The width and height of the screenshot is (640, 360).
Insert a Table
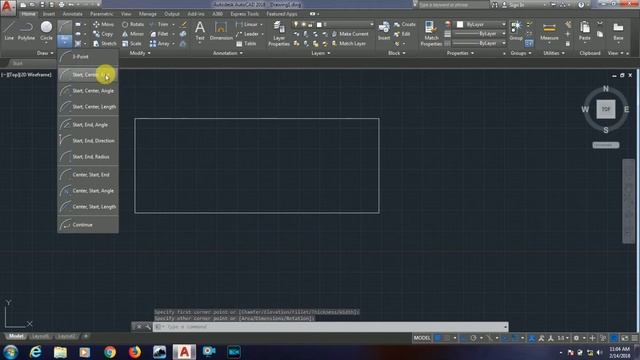(246, 43)
